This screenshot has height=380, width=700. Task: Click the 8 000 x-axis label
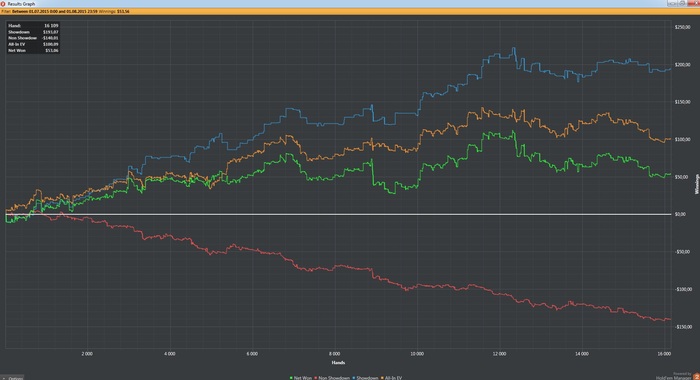[334, 354]
